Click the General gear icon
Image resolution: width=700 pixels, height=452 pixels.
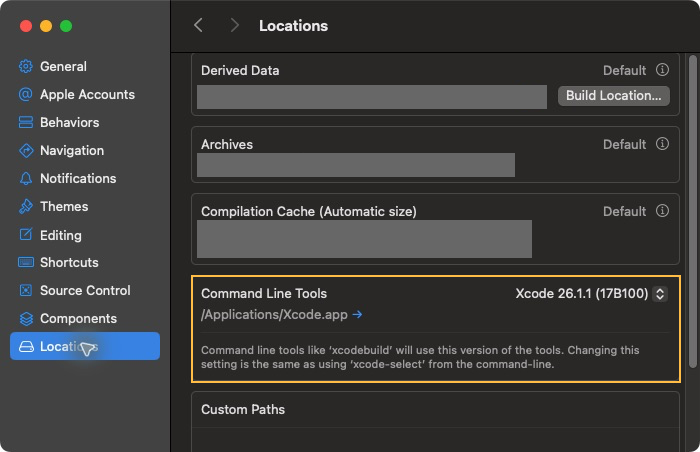click(26, 67)
